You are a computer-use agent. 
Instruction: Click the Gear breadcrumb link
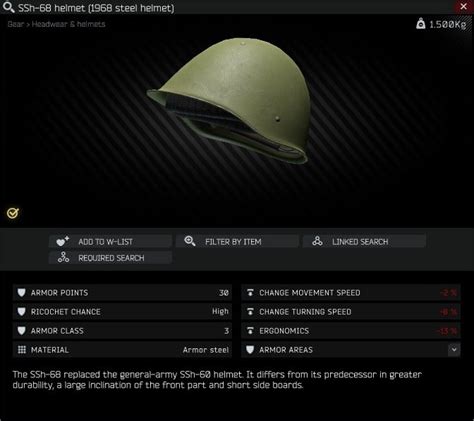point(15,24)
